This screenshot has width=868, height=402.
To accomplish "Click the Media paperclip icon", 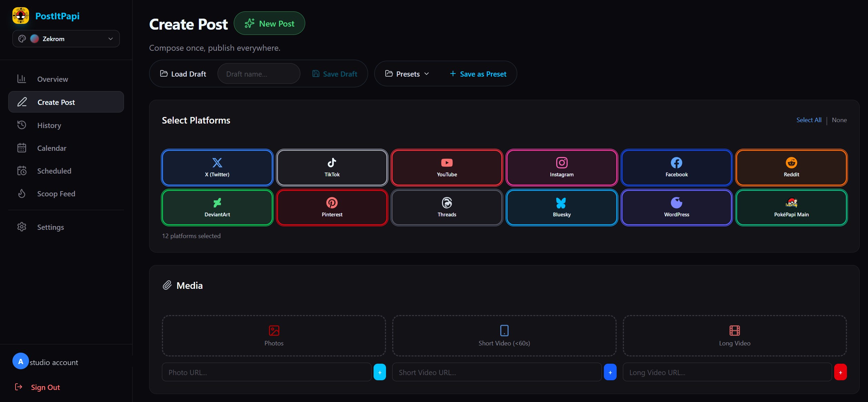I will pyautogui.click(x=167, y=285).
